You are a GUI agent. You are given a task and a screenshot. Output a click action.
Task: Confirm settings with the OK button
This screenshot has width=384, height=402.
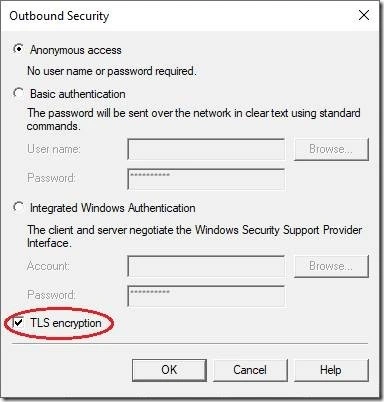[x=169, y=370]
